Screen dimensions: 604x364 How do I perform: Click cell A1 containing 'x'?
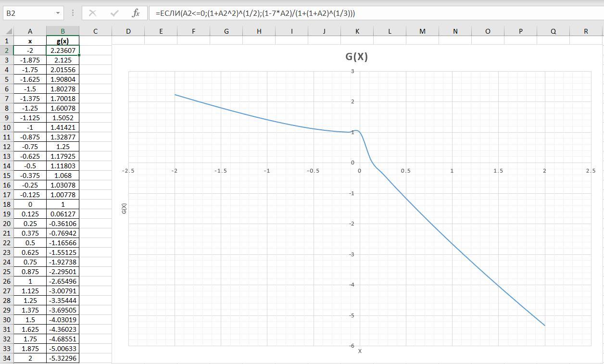(30, 41)
